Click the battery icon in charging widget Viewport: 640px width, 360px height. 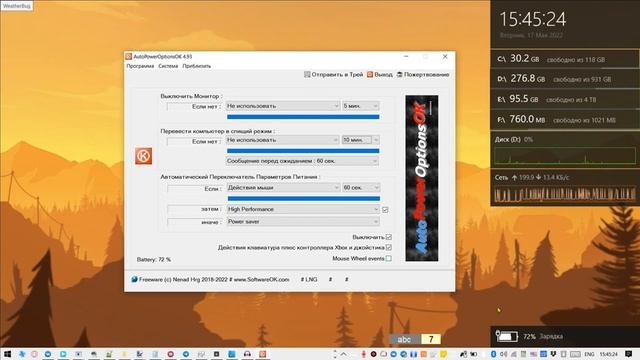pyautogui.click(x=507, y=336)
